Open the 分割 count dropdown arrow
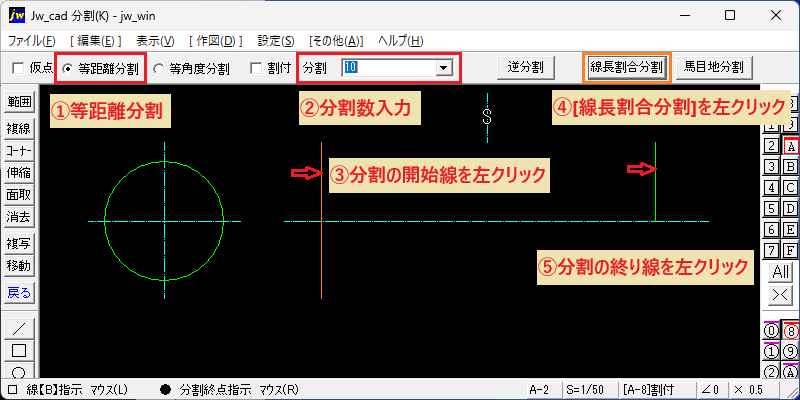Screen dimensions: 800x400 click(x=444, y=67)
